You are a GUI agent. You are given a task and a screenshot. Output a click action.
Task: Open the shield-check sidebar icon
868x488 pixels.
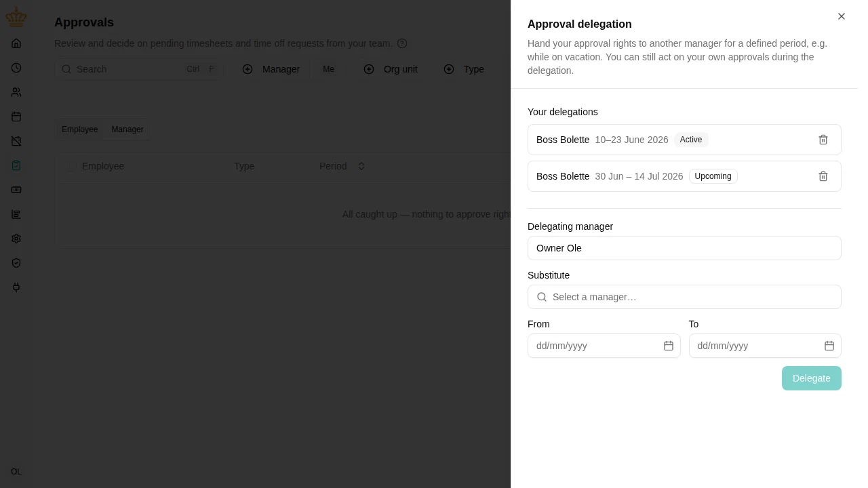pos(16,263)
